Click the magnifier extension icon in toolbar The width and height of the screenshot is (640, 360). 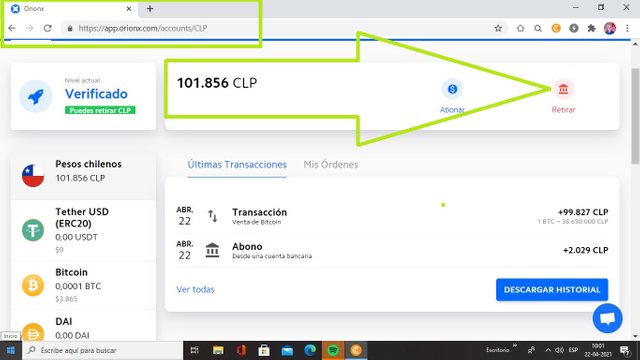(x=538, y=28)
